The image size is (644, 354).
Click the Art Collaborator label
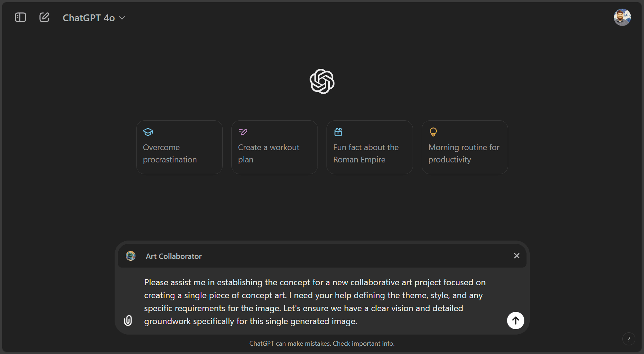[173, 256]
